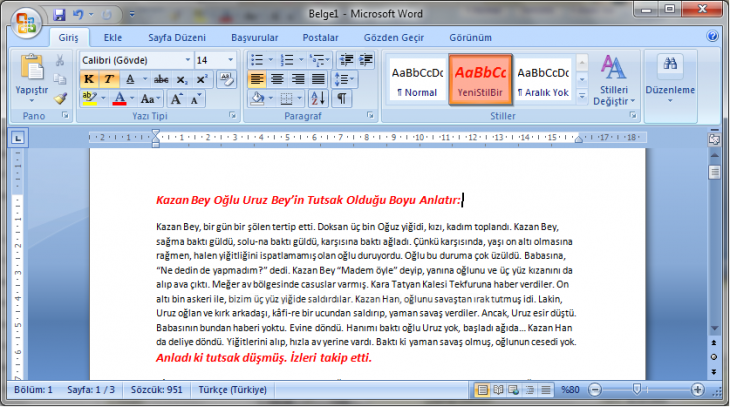This screenshot has height=407, width=730.
Task: Increase paragraph indent
Action: pyautogui.click(x=366, y=60)
